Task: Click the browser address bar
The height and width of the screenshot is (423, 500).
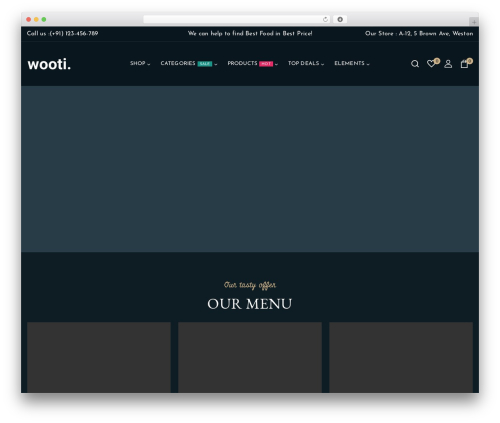Action: coord(237,19)
